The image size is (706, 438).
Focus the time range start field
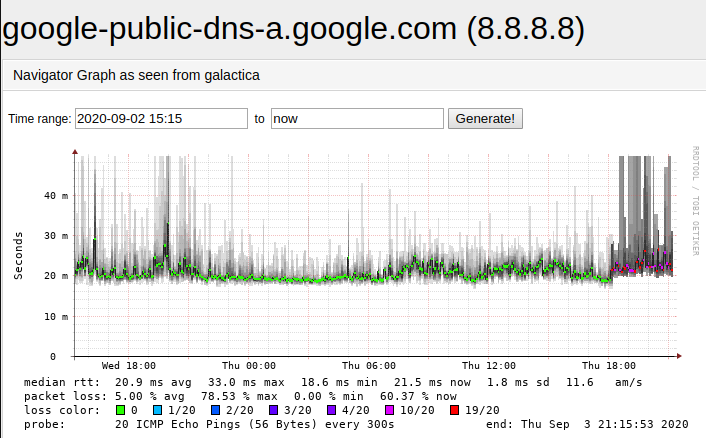161,118
